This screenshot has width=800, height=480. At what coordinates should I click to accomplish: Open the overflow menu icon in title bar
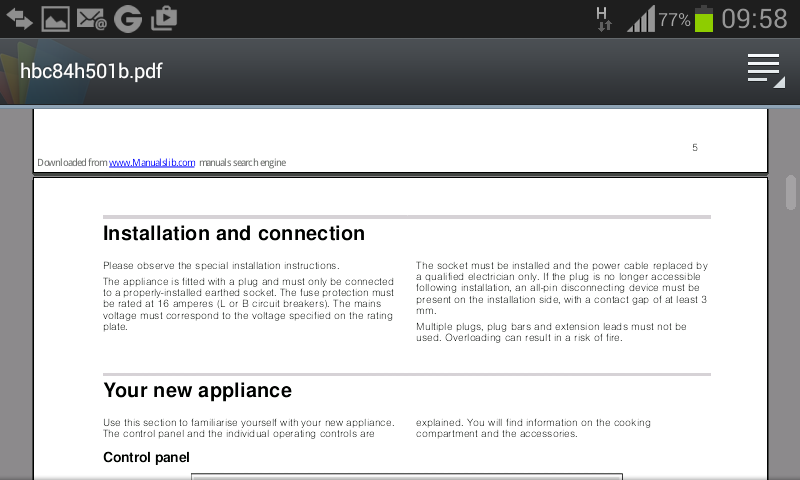764,71
